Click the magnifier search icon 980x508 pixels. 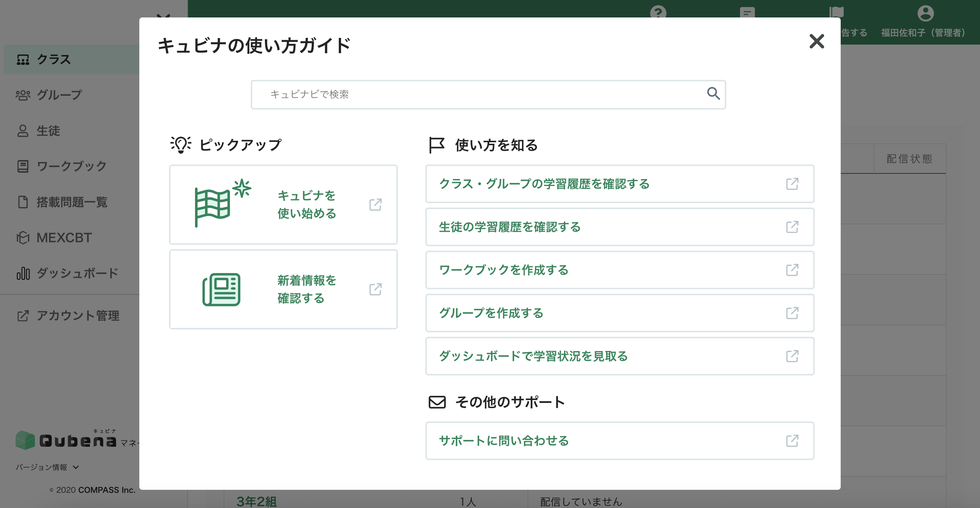pos(713,94)
